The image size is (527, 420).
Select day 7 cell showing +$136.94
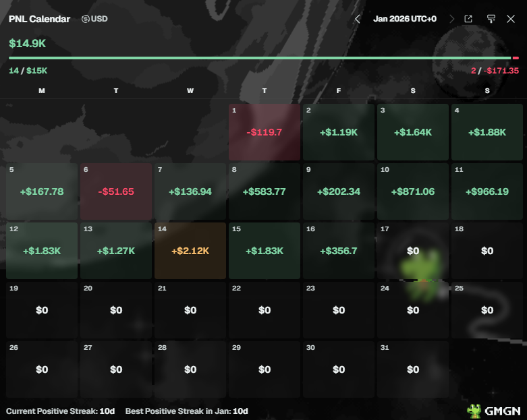click(190, 191)
